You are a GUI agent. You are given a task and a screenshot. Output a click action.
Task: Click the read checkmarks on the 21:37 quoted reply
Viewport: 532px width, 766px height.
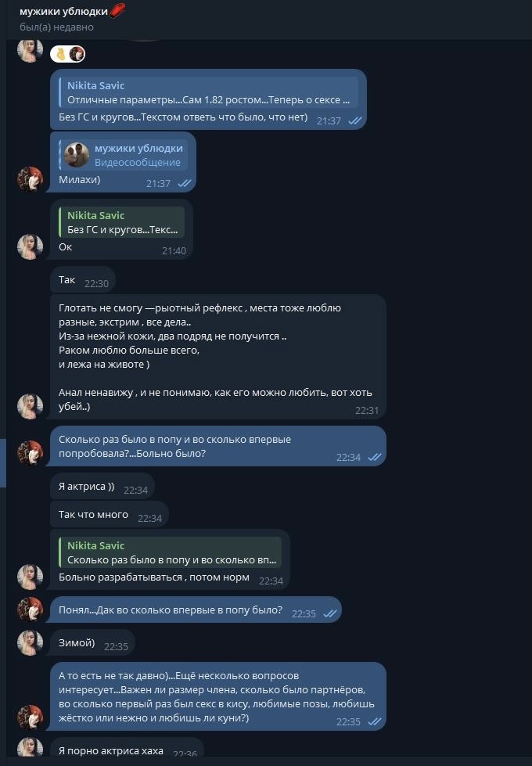pyautogui.click(x=355, y=120)
